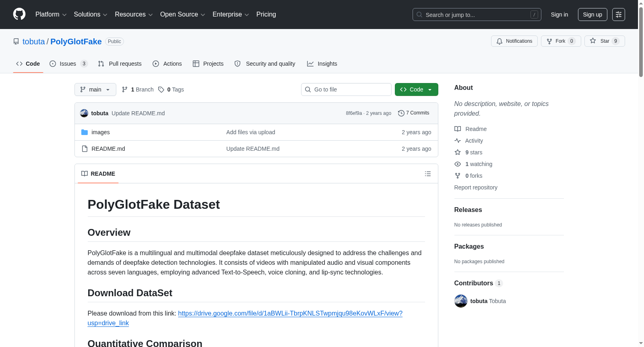Expand the Solutions menu

91,15
